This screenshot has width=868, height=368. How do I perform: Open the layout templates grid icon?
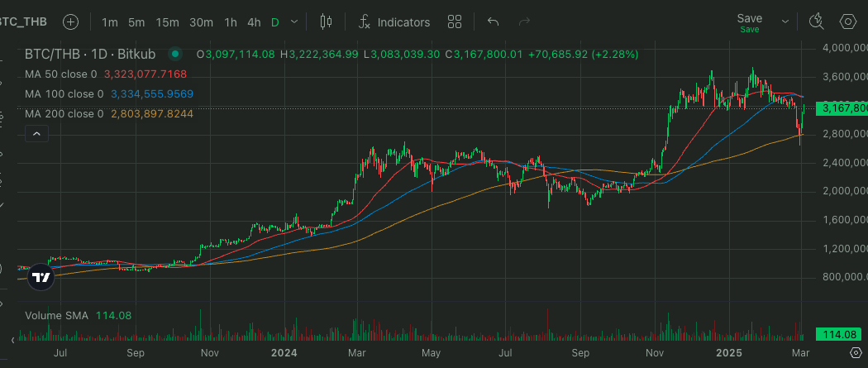455,22
